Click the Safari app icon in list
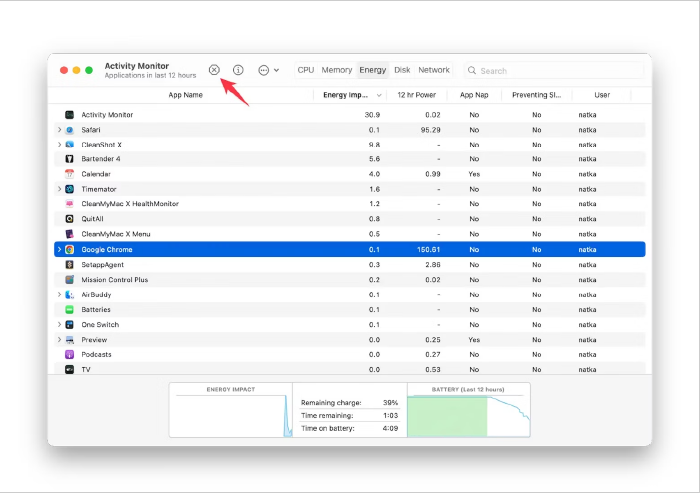Screen dimensions: 700x493 click(x=70, y=130)
